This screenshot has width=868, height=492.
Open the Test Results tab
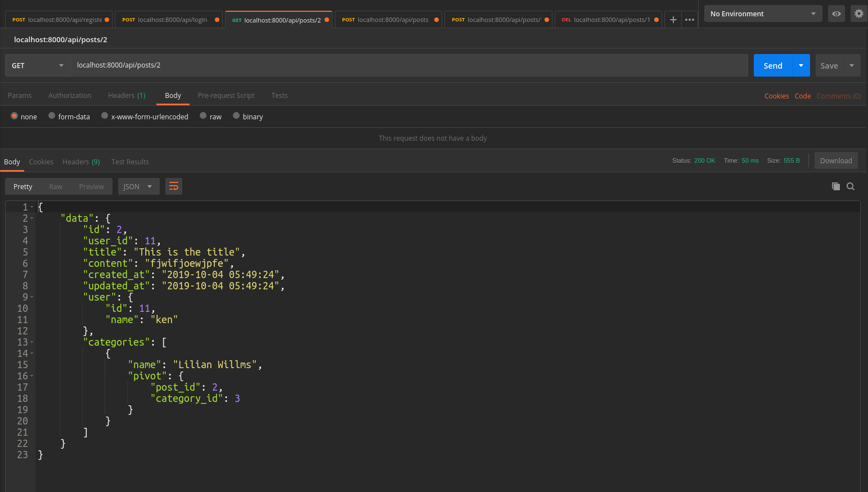click(x=130, y=162)
